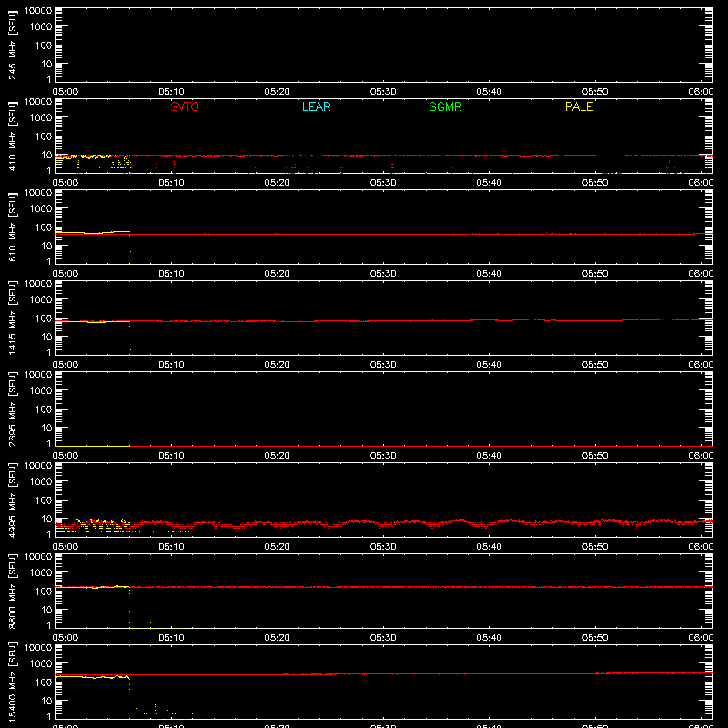Click the red SVTO legend label
The width and height of the screenshot is (728, 728).
[x=185, y=106]
